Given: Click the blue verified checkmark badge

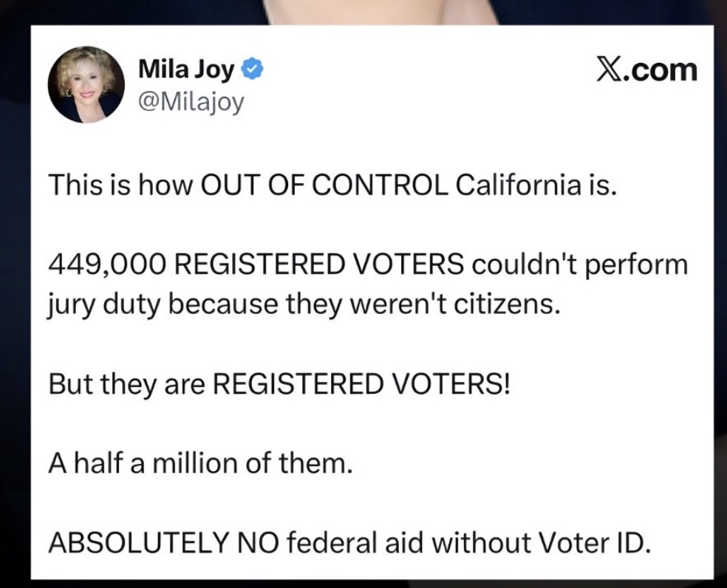Looking at the screenshot, I should pyautogui.click(x=252, y=71).
